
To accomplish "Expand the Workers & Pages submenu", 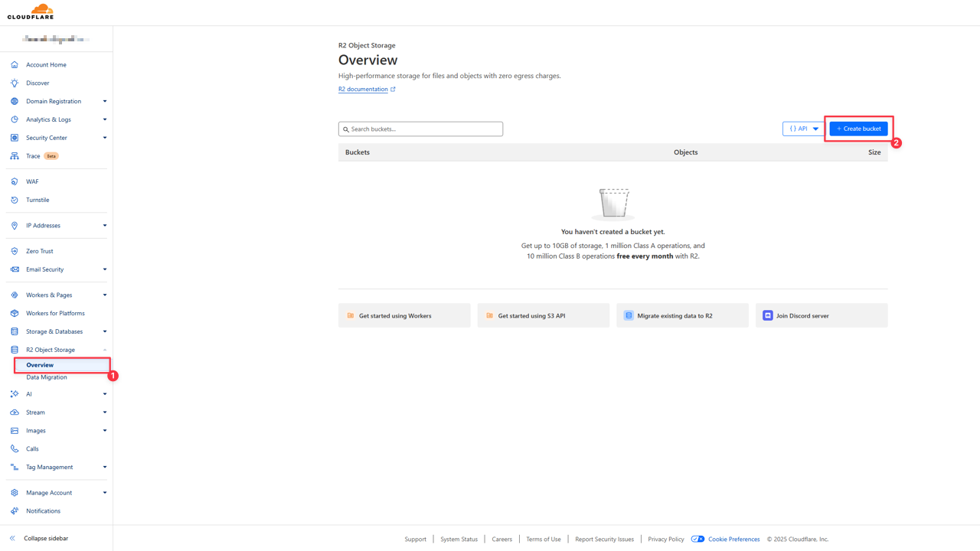I will click(105, 295).
